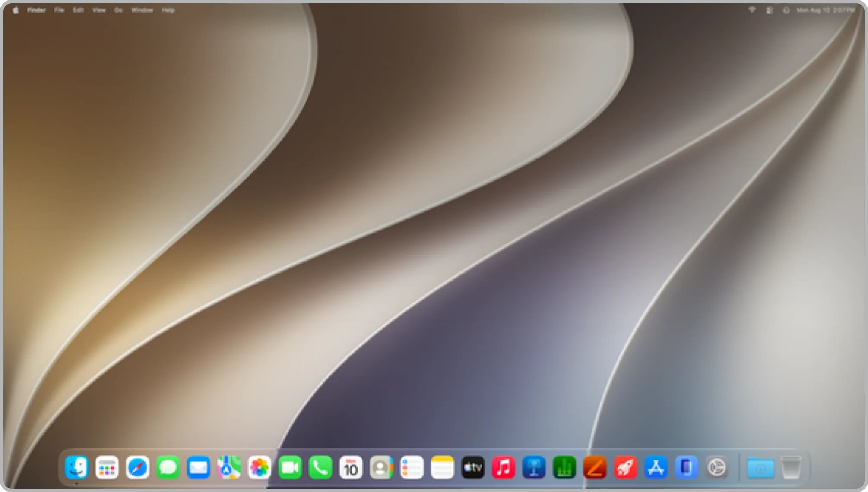Open Finder from the Dock
The width and height of the screenshot is (868, 492).
tap(76, 467)
